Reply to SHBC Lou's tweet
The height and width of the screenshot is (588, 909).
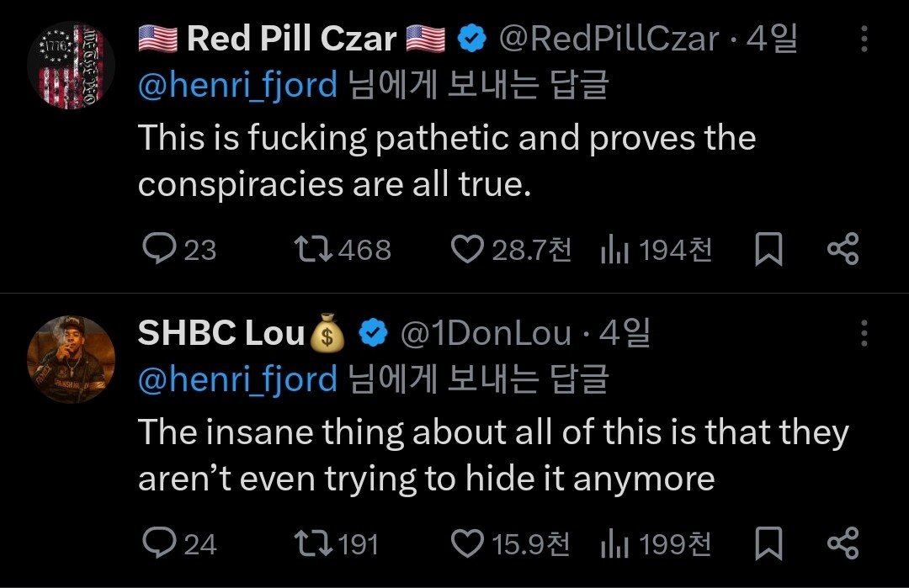pyautogui.click(x=158, y=544)
